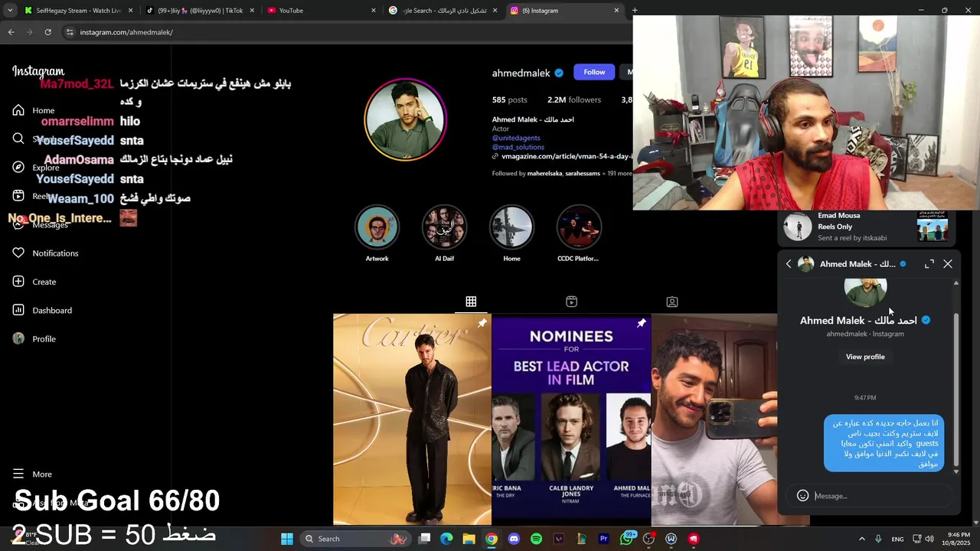Image resolution: width=980 pixels, height=551 pixels.
Task: Open Dashboard in the Instagram sidebar
Action: [42, 310]
